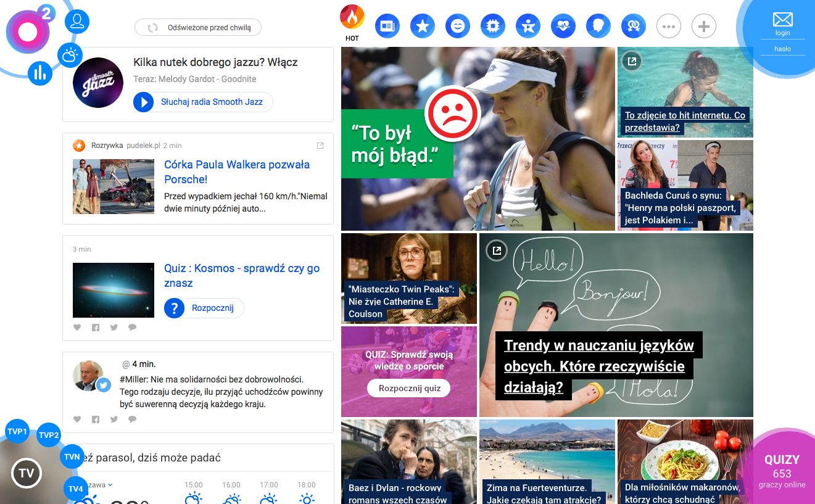Open the three-dot more categories menu
815x504 pixels.
[x=669, y=26]
